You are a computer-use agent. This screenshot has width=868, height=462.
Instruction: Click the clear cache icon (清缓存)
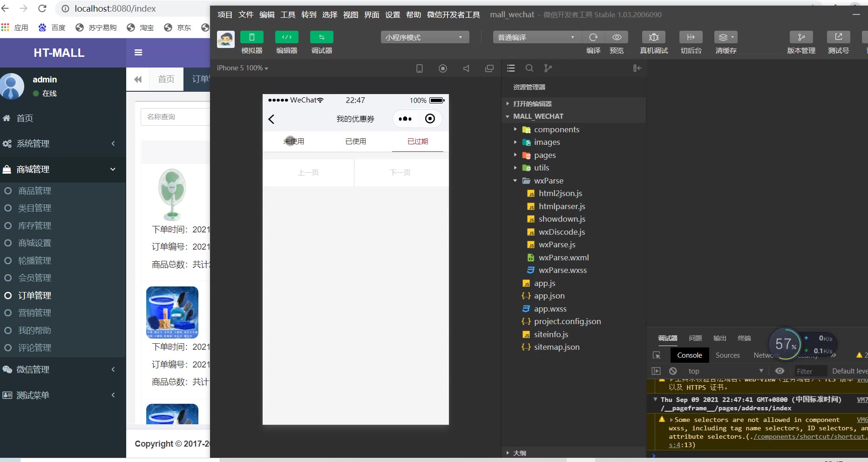tap(726, 37)
